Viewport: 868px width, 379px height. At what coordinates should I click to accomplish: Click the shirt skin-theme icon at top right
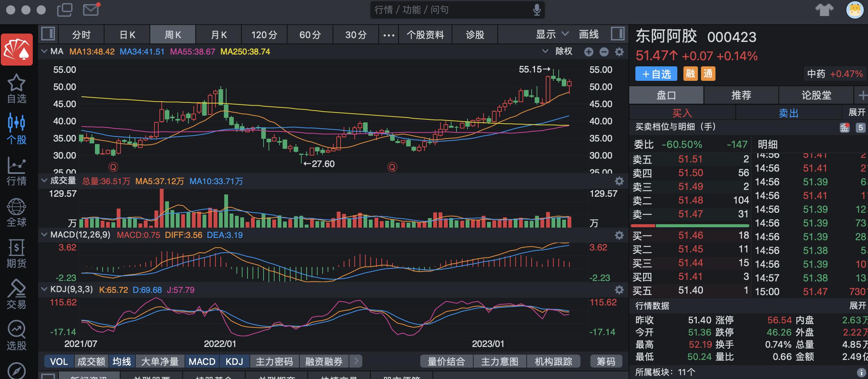click(825, 10)
